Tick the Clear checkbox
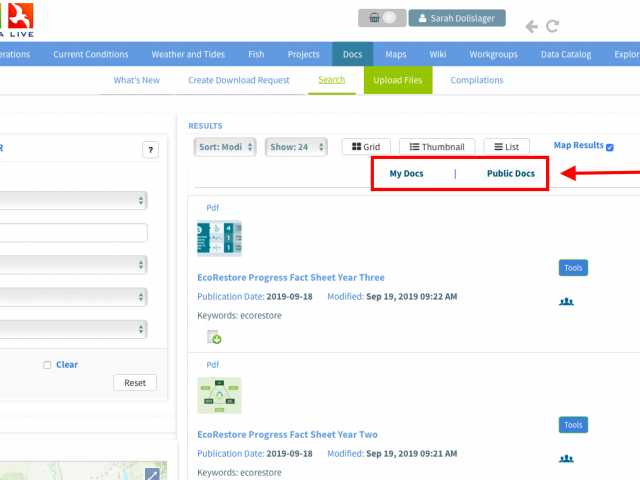640x480 pixels. click(x=47, y=365)
